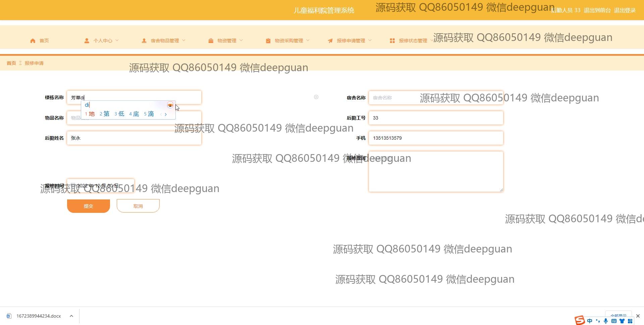644x325 pixels.
Task: Click the circular clear icon right of 楼栋名称
Action: (316, 97)
